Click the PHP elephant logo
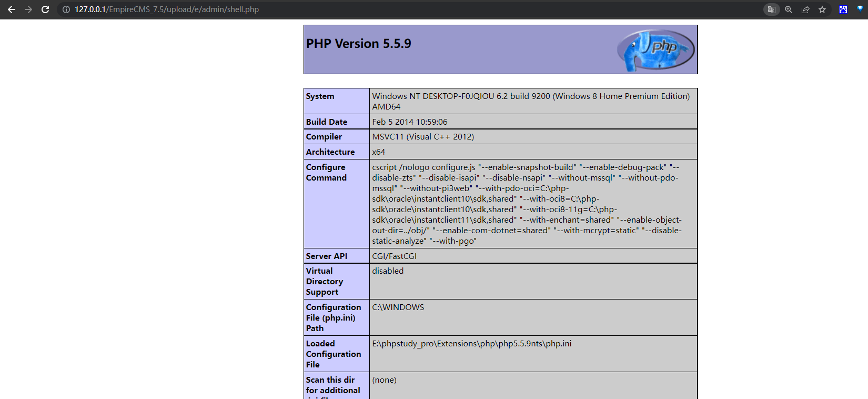 [x=655, y=50]
